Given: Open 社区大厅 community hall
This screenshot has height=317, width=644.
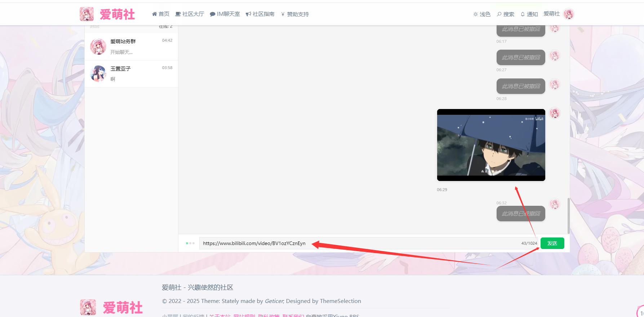Looking at the screenshot, I should click(190, 14).
